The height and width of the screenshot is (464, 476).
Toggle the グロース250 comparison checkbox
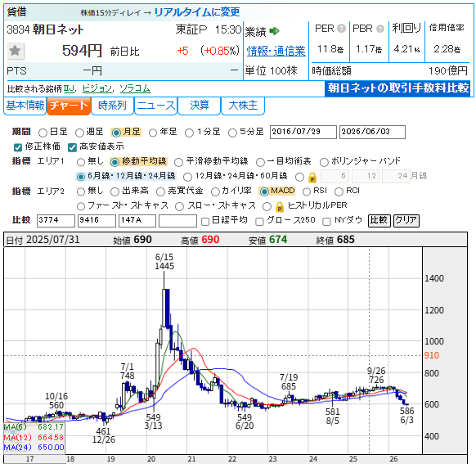point(259,222)
